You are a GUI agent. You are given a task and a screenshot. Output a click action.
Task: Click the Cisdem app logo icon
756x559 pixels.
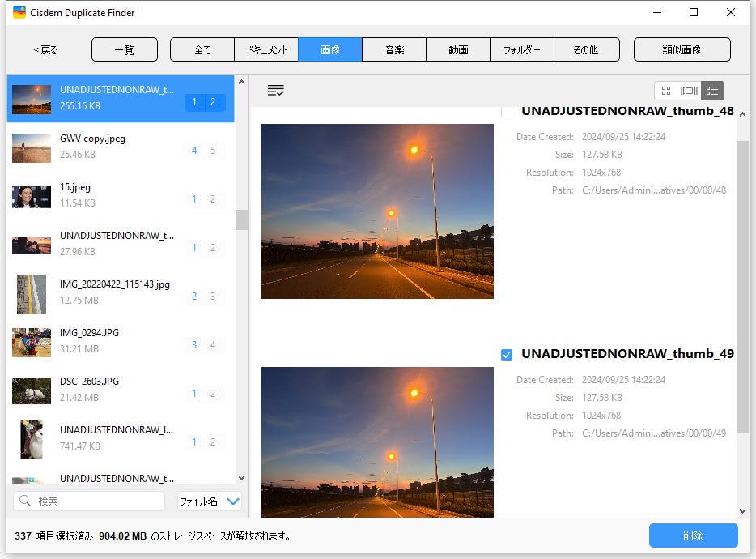tap(19, 13)
